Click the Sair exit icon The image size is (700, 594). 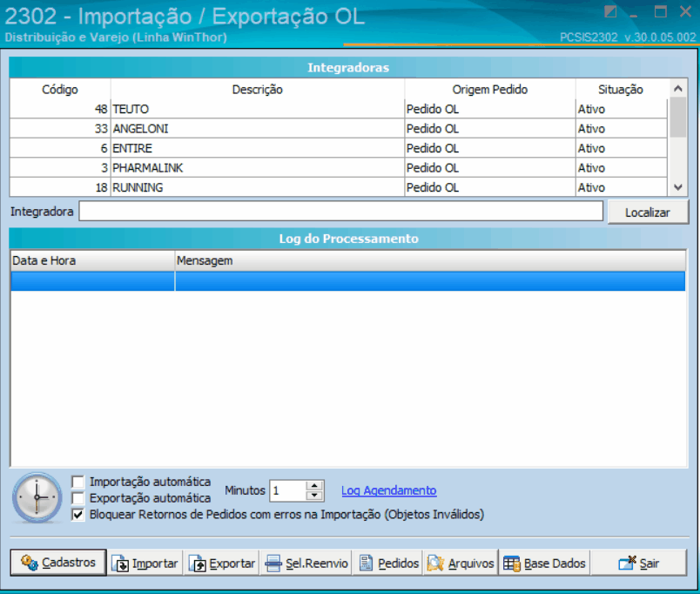[x=627, y=563]
